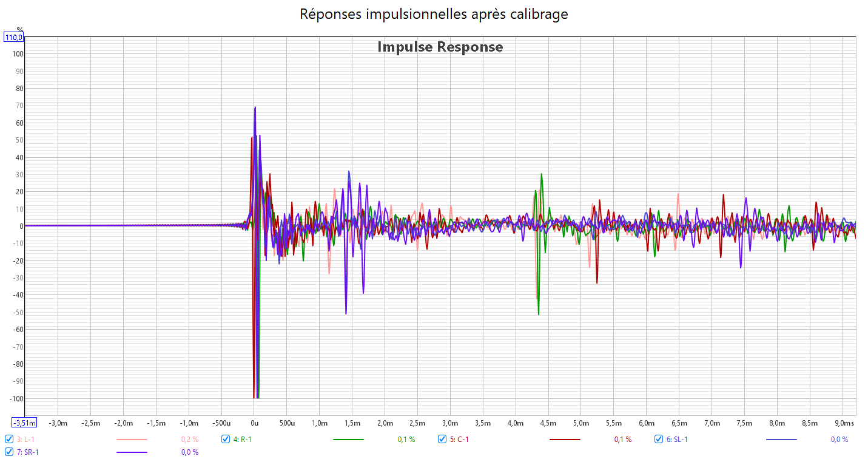Toggle the SR-1 trace checkbox
This screenshot has width=868, height=459.
(x=9, y=452)
